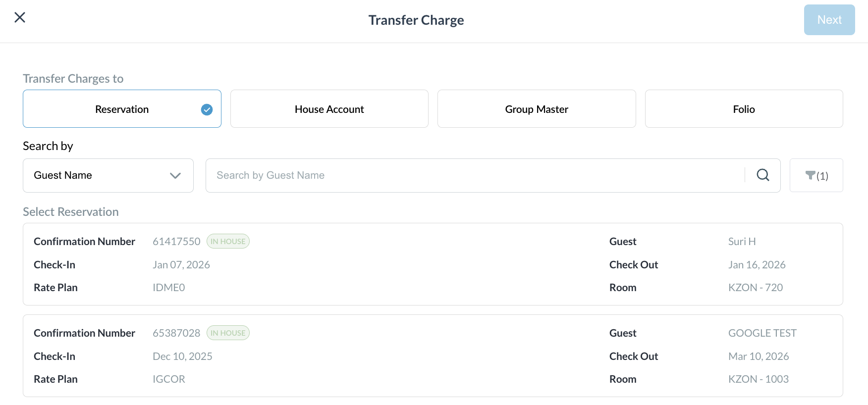Screen dimensions: 868x405
Task: Click the IN HOUSE badge for 61417550
Action: (x=228, y=242)
